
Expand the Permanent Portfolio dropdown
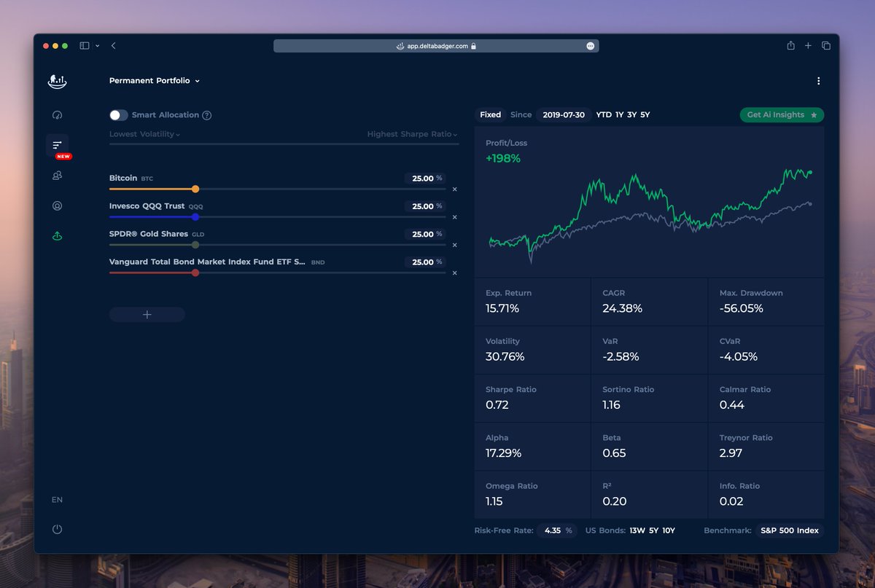pyautogui.click(x=155, y=81)
